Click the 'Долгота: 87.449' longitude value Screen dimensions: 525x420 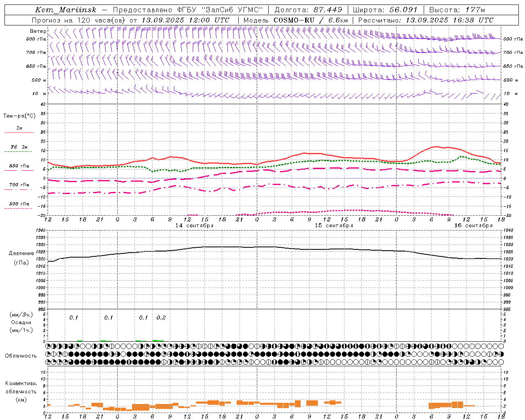tap(308, 10)
